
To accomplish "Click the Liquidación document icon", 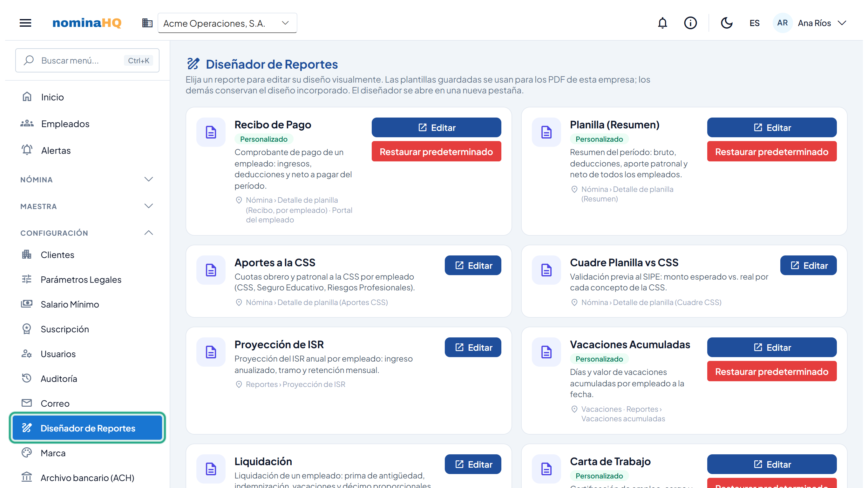I will (x=211, y=469).
